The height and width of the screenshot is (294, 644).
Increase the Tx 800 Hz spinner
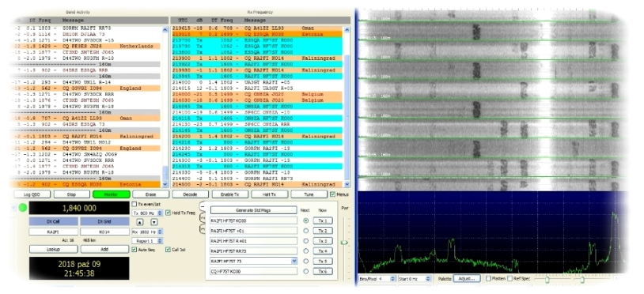[x=160, y=212]
